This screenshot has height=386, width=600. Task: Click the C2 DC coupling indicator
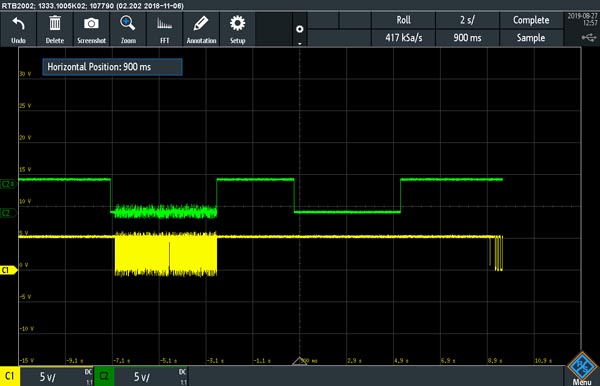point(183,372)
